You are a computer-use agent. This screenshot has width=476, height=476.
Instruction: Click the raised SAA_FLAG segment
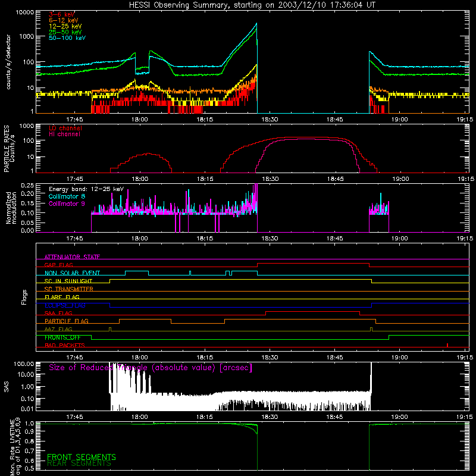[313, 311]
